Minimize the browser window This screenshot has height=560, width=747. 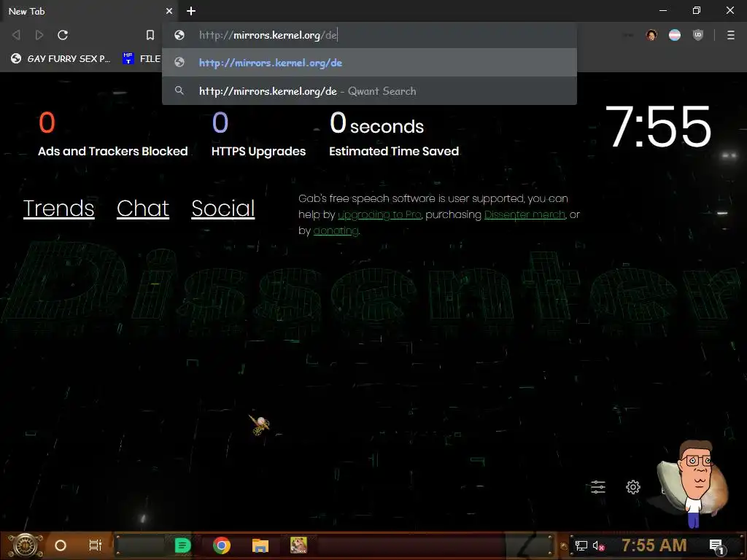[x=662, y=10]
